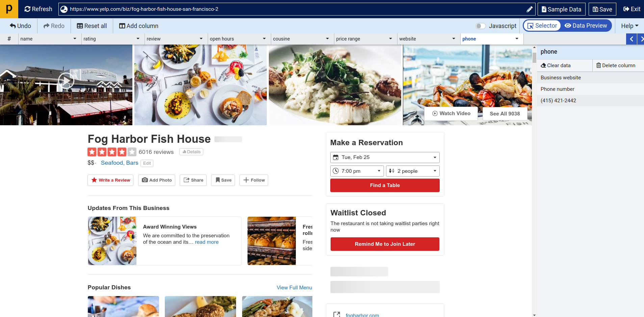Select the rating column header
644x317 pixels.
pos(105,39)
